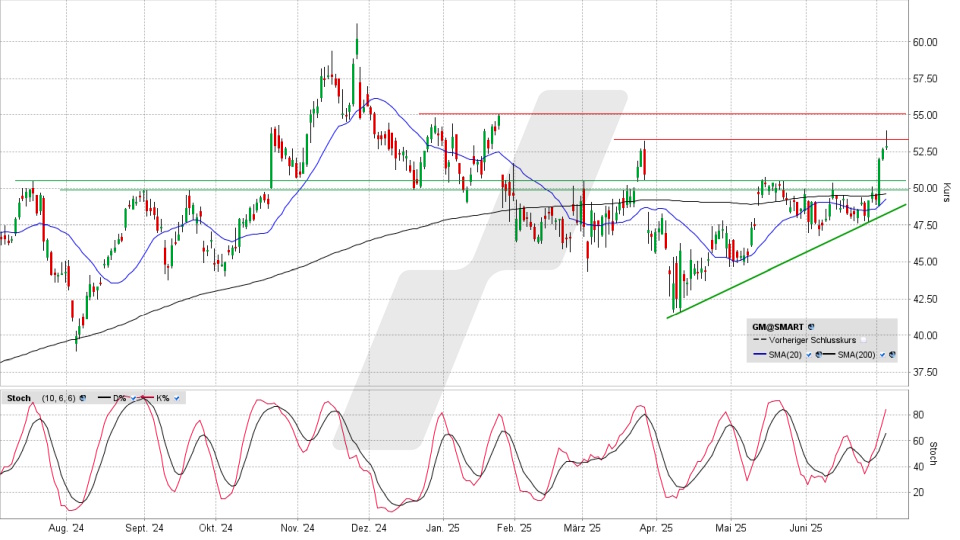Click the 50.00 price axis label
The image size is (960, 540).
point(924,189)
